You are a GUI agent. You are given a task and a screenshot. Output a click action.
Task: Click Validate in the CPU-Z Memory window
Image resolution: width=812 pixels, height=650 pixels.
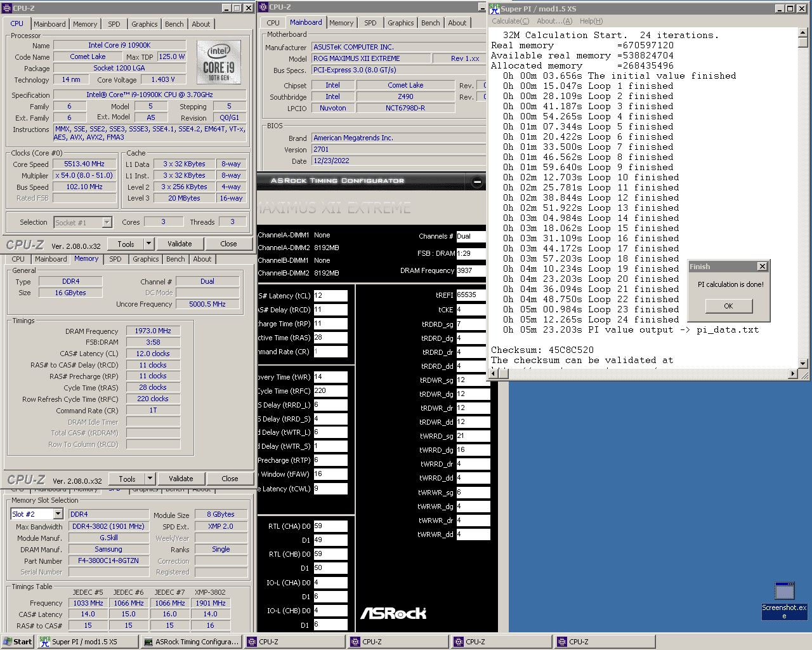pyautogui.click(x=181, y=479)
